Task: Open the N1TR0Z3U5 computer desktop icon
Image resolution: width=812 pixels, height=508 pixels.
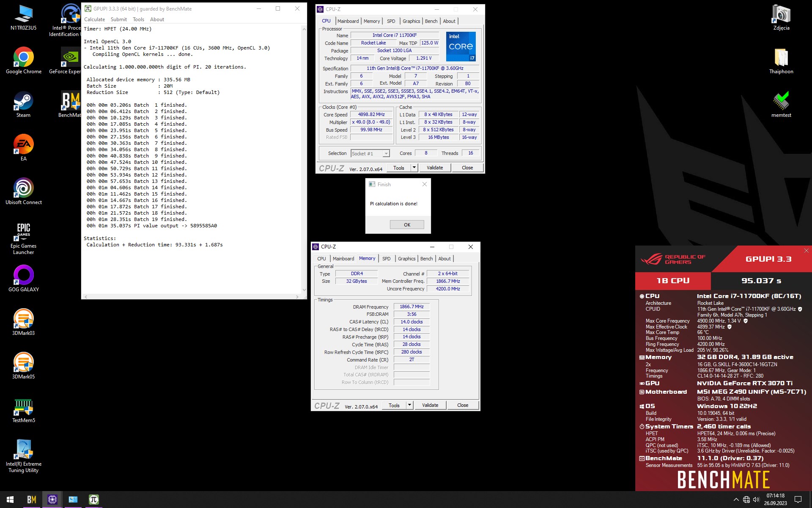Action: (x=23, y=18)
